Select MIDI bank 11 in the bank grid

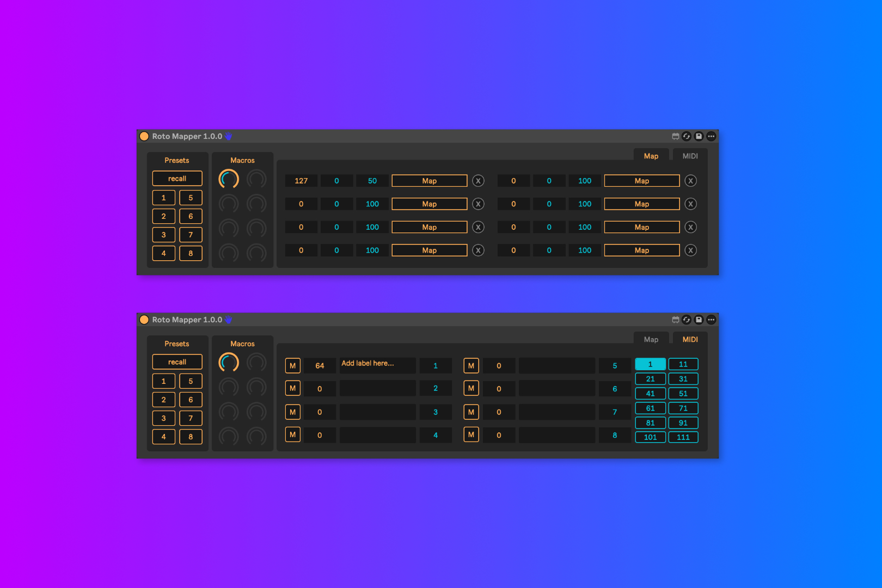[x=683, y=364]
